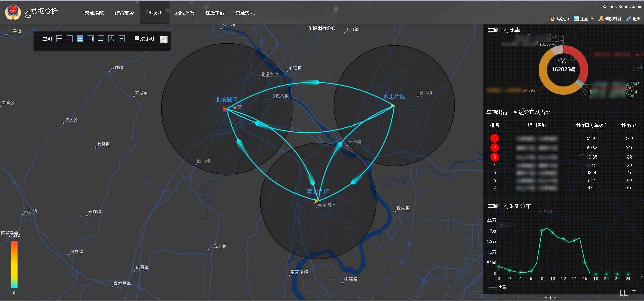Viewport: 644px width, 301px height.
Task: Toggle weekday 一 (Monday)
Action: [59, 39]
